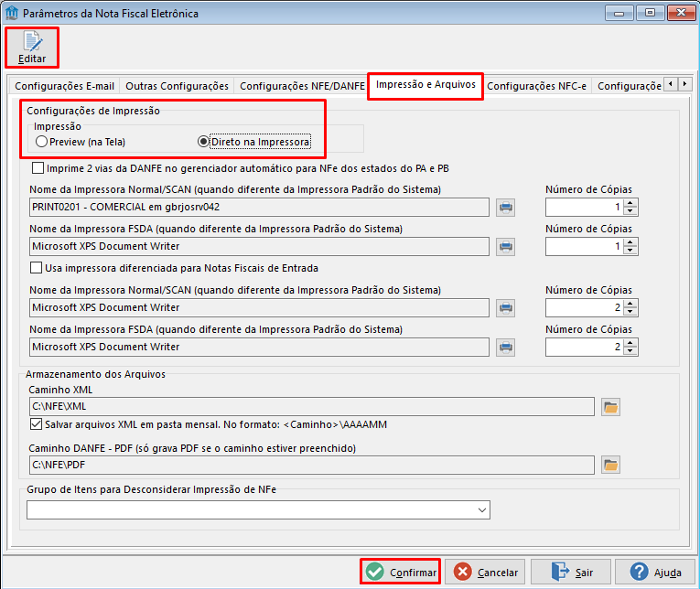Decrease copies for last FSDA printer
This screenshot has height=589, width=700.
630,351
